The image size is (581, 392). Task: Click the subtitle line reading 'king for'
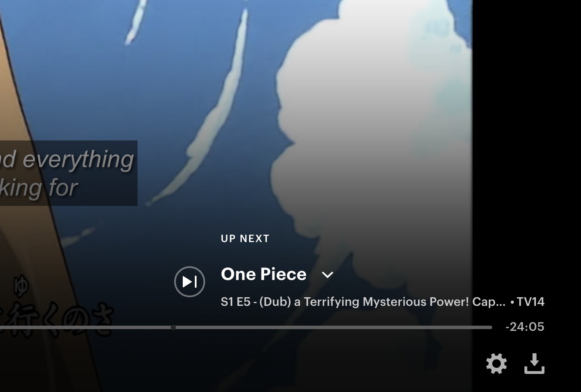click(39, 188)
